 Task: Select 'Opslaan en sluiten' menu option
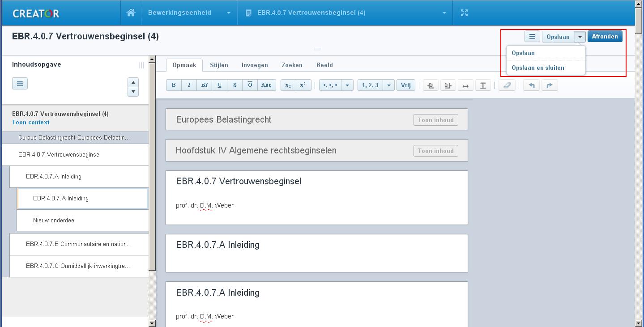(x=537, y=68)
